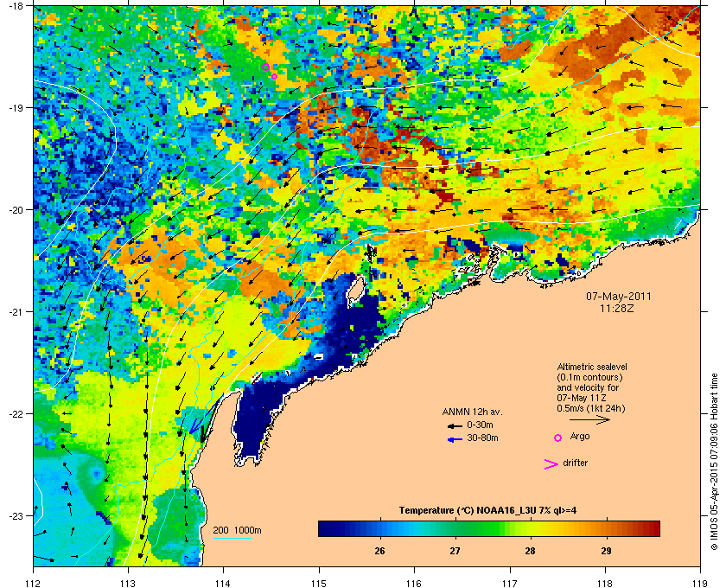Click the latitude axis label -19

pos(16,108)
